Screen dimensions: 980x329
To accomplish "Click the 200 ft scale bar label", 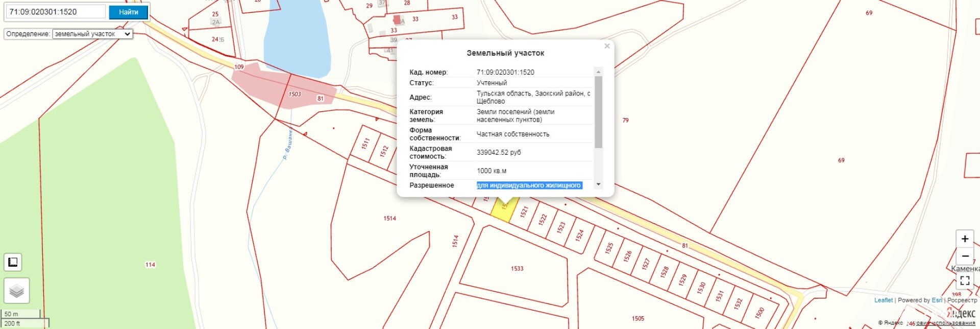I will pos(12,323).
